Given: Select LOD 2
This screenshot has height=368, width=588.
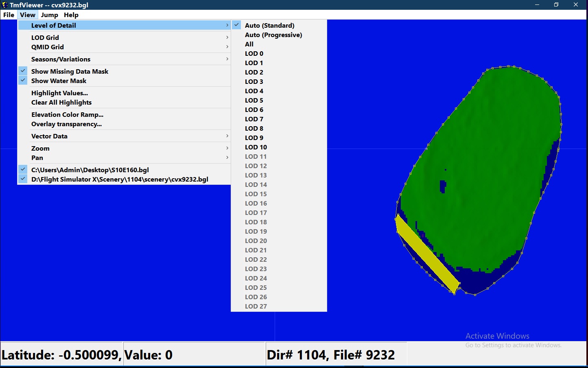Looking at the screenshot, I should click(x=279, y=72).
